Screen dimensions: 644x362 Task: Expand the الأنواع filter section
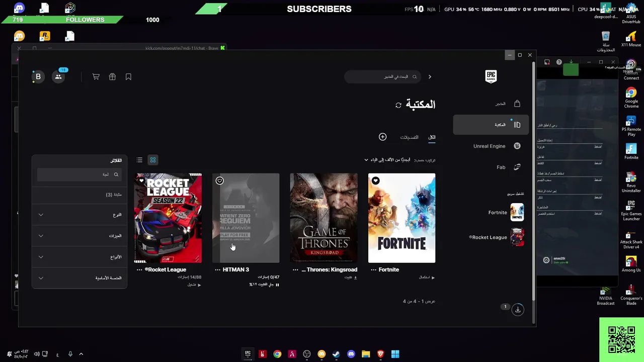(x=79, y=257)
